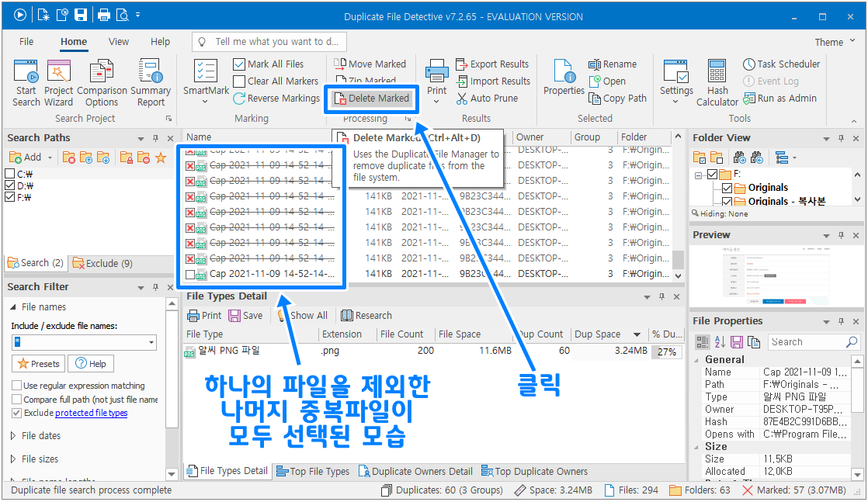Click the 27% duplicate percentage bar
Image resolution: width=868 pixels, height=502 pixels.
click(666, 352)
